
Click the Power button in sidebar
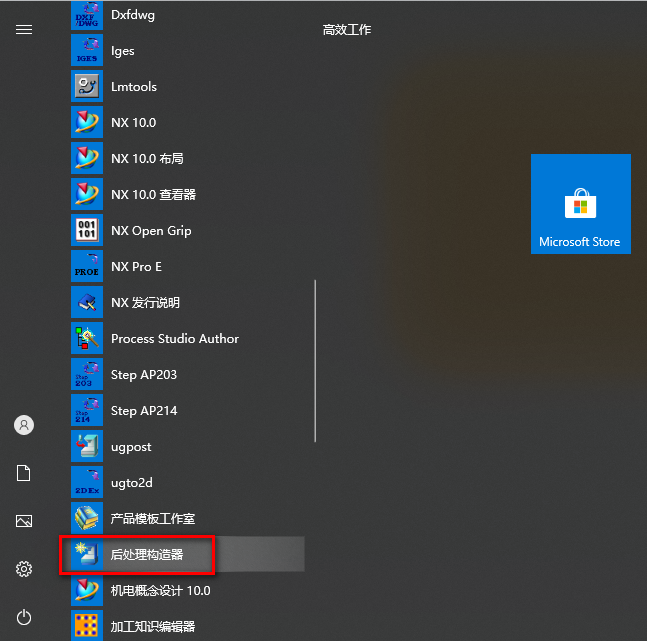pos(24,617)
